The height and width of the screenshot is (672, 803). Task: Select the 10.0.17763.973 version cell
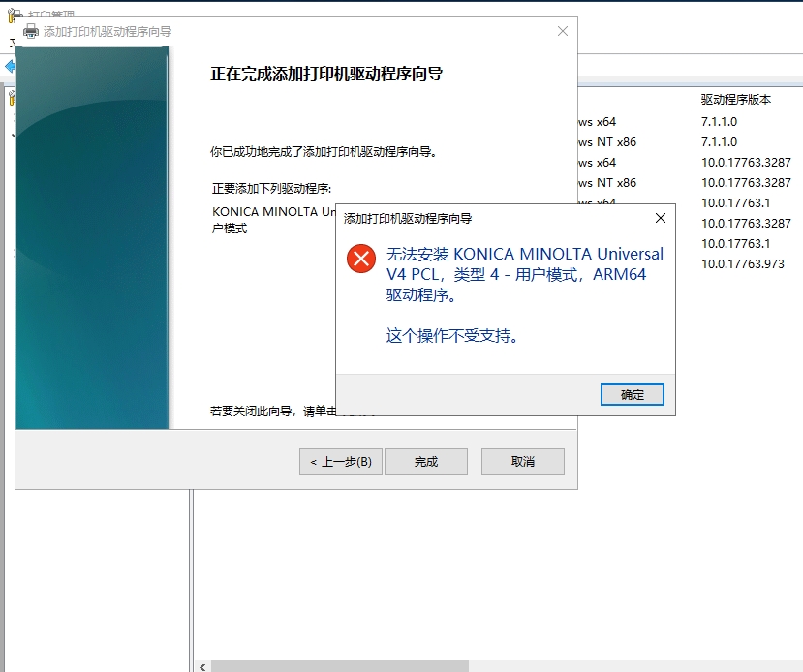(743, 264)
